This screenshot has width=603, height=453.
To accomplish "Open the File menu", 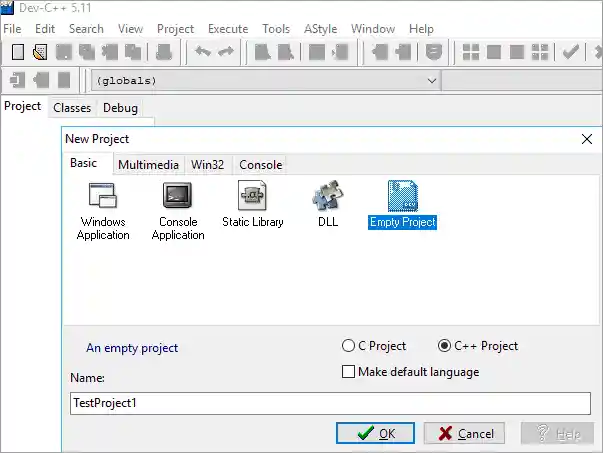I will [x=12, y=29].
